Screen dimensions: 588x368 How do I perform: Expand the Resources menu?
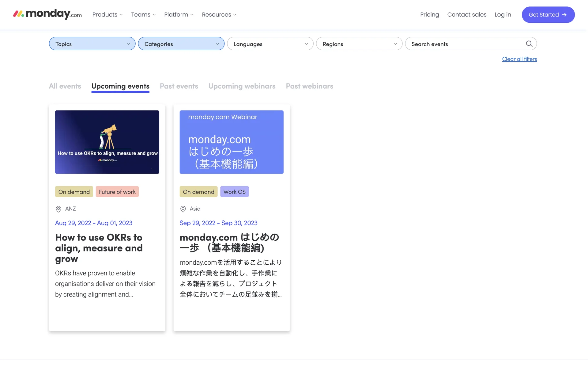(219, 15)
